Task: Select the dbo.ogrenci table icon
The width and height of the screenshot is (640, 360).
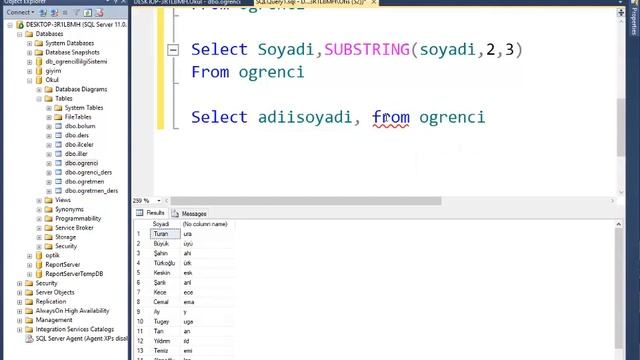Action: pos(58,163)
